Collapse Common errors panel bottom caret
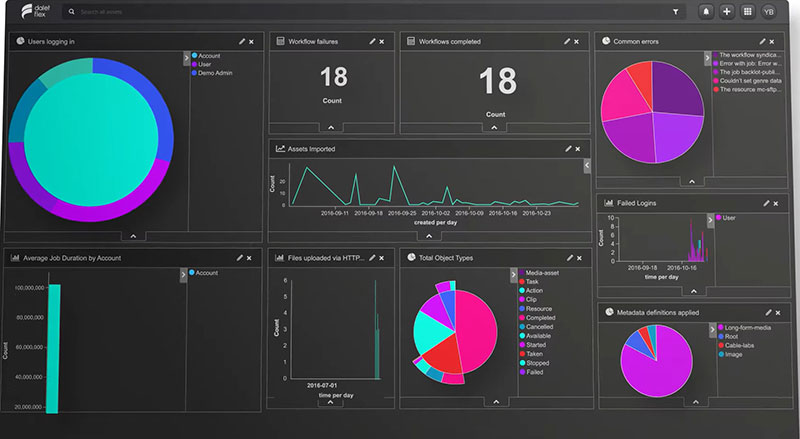Screen dimensions: 800x439 (692, 182)
